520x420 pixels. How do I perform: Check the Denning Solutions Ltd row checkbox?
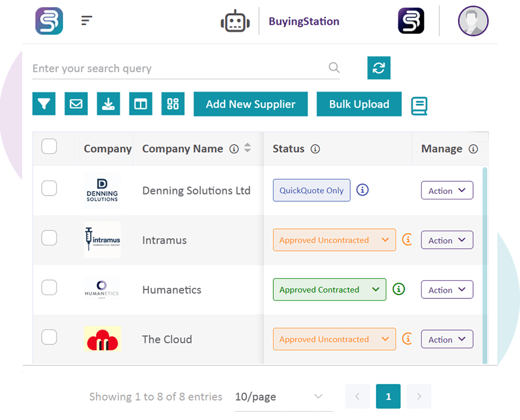(x=49, y=188)
